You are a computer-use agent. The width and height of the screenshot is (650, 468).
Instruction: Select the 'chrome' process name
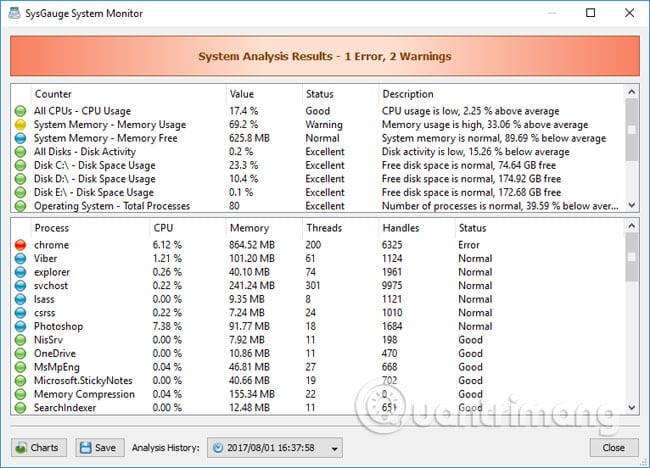[51, 245]
